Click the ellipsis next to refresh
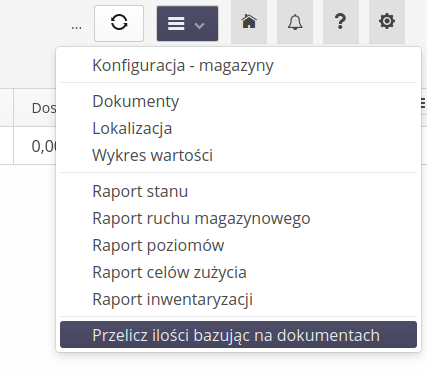 [x=76, y=27]
